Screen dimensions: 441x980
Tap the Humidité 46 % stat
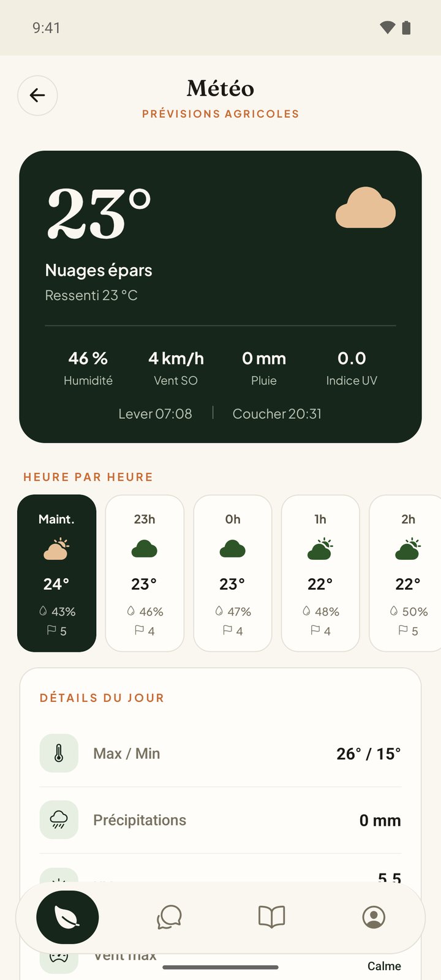88,367
